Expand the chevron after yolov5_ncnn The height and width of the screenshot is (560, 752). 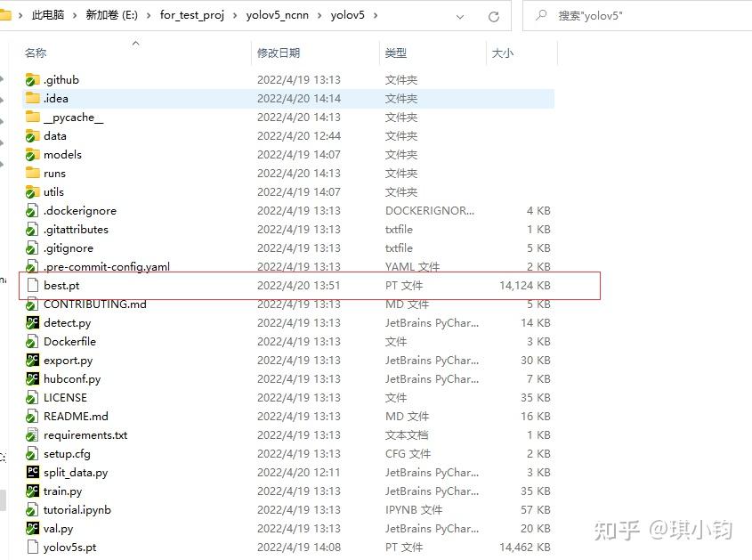point(319,16)
